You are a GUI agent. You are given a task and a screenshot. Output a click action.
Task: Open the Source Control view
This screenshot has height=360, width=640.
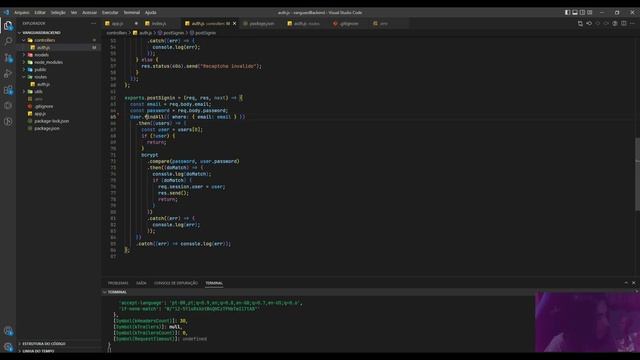[x=8, y=58]
